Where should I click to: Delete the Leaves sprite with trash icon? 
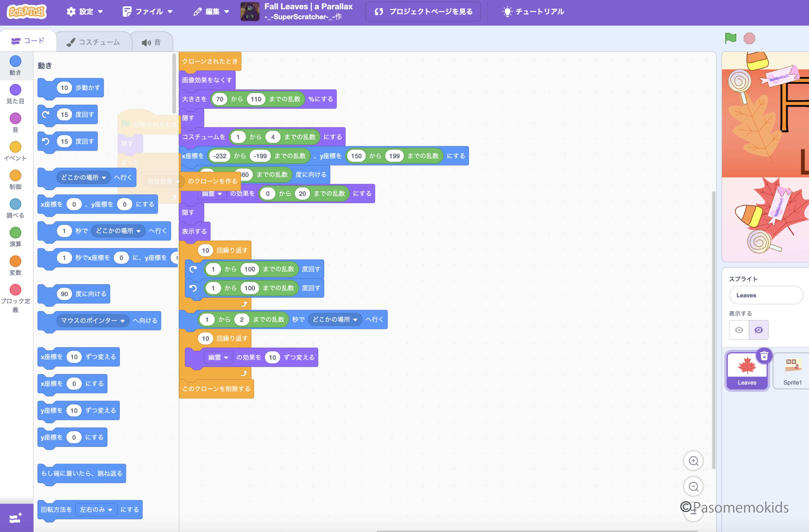point(764,356)
